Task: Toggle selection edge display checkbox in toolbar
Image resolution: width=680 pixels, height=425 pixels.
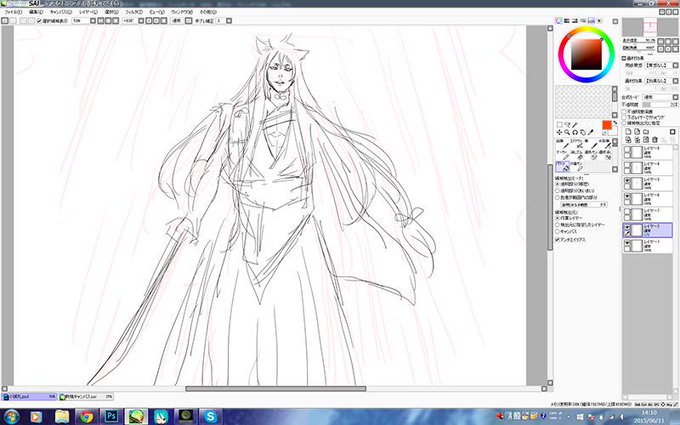Action: pyautogui.click(x=39, y=20)
